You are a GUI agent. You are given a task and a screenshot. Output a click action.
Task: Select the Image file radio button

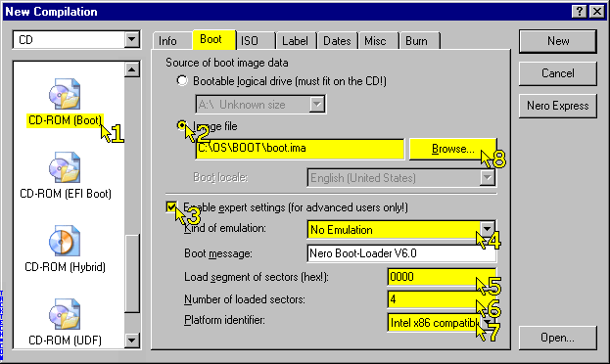coord(182,125)
